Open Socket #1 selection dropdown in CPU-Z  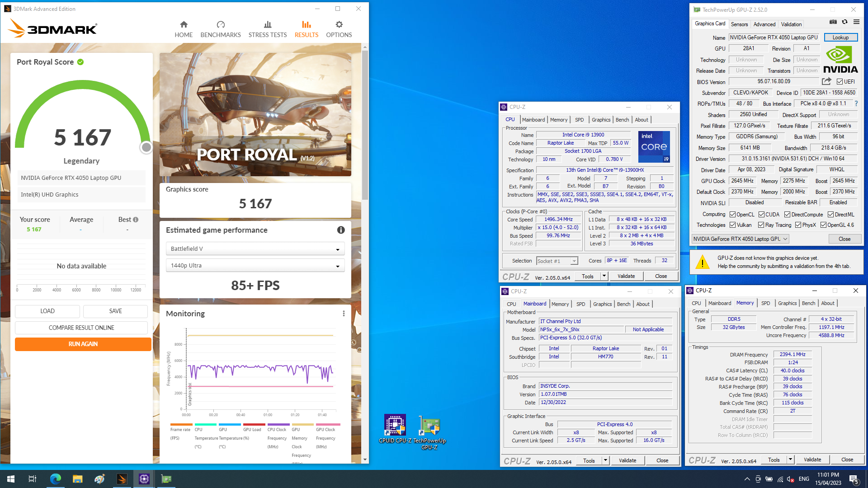pyautogui.click(x=557, y=261)
